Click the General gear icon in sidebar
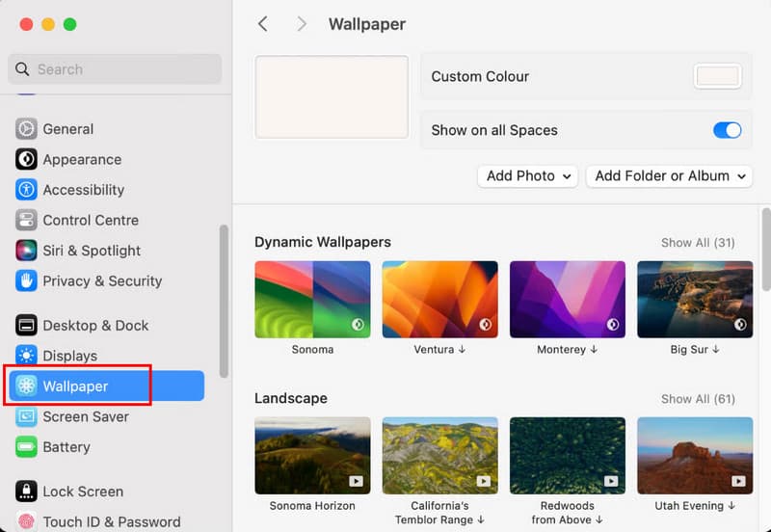Image resolution: width=771 pixels, height=532 pixels. pos(26,129)
